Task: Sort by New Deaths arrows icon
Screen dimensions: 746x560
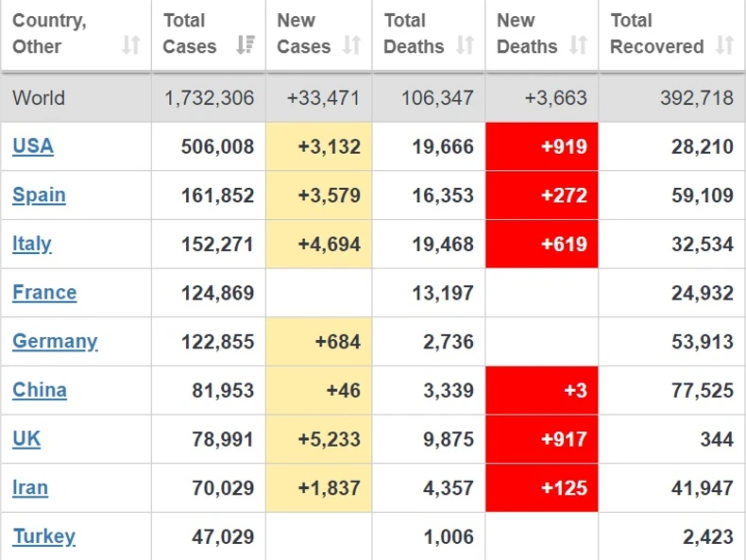Action: 579,46
